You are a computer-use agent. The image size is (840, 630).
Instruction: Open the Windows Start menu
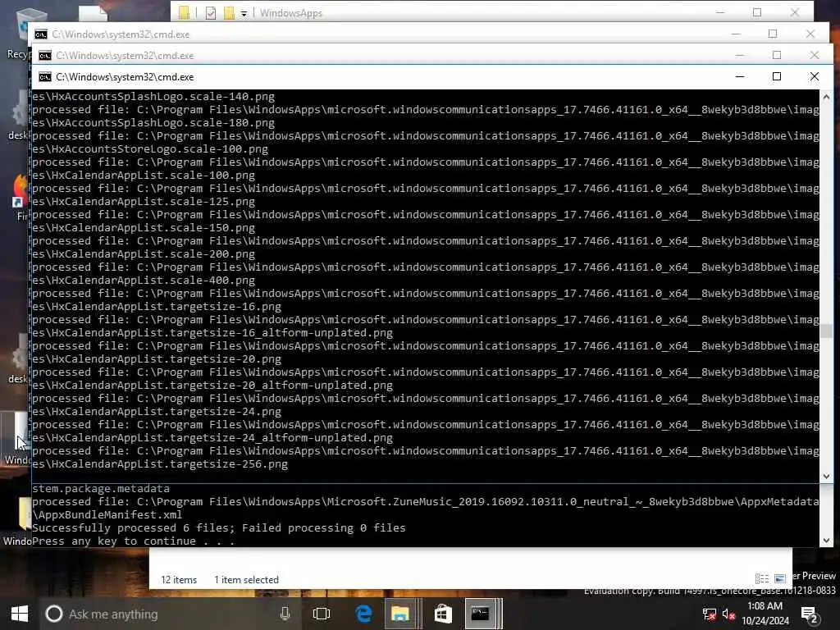click(x=20, y=614)
